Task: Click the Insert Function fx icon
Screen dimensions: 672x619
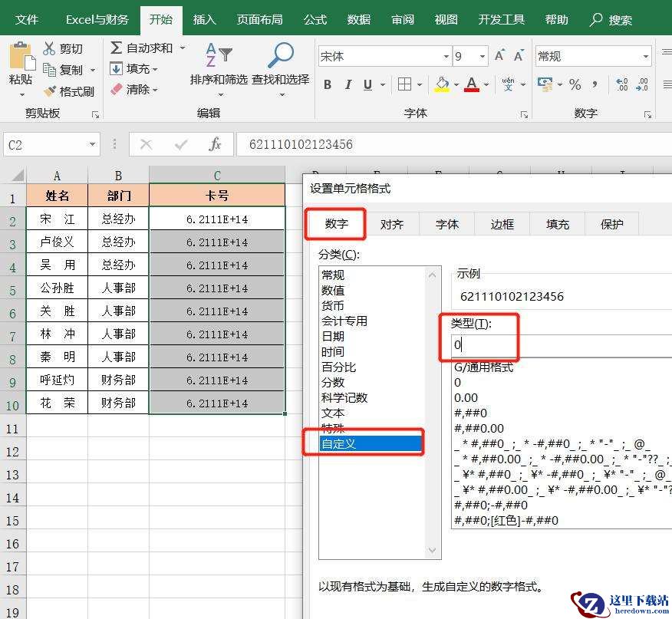Action: point(215,144)
